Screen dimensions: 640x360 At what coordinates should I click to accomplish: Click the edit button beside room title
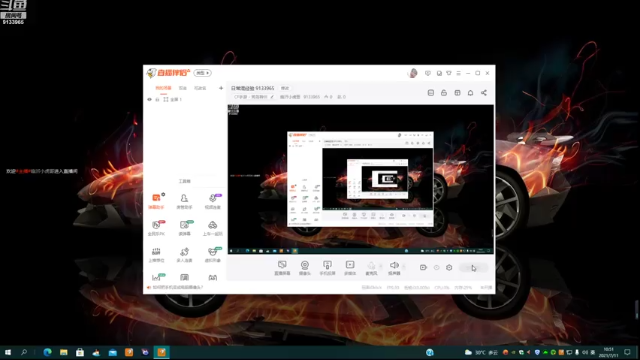285,88
